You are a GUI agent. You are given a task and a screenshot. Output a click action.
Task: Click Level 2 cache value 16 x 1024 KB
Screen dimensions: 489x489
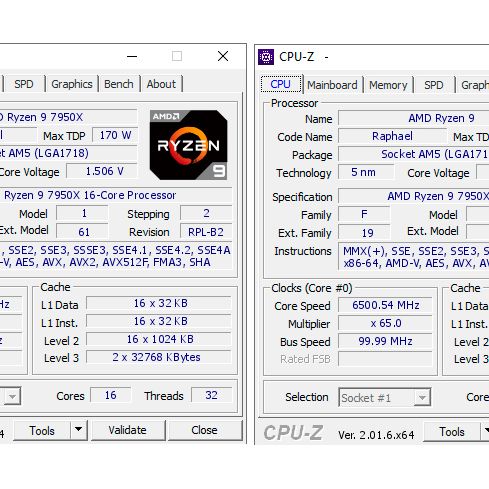pos(159,339)
